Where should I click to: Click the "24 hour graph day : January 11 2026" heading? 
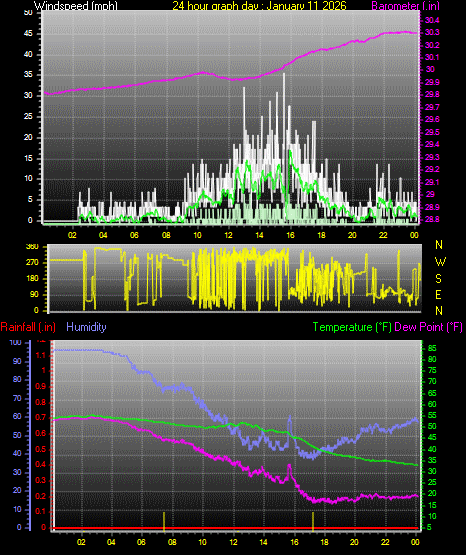click(x=259, y=5)
